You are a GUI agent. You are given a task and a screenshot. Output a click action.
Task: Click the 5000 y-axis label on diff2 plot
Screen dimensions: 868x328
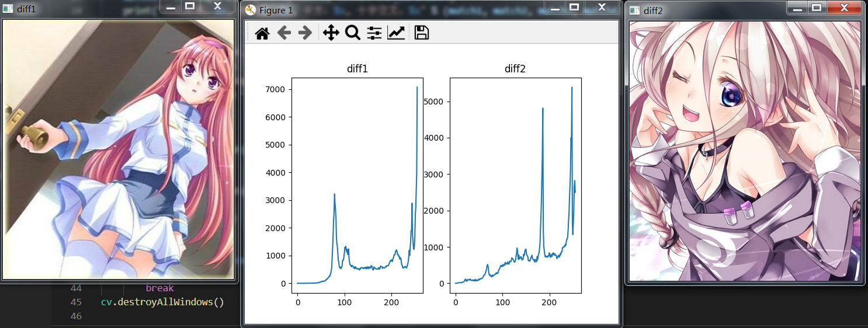coord(435,102)
